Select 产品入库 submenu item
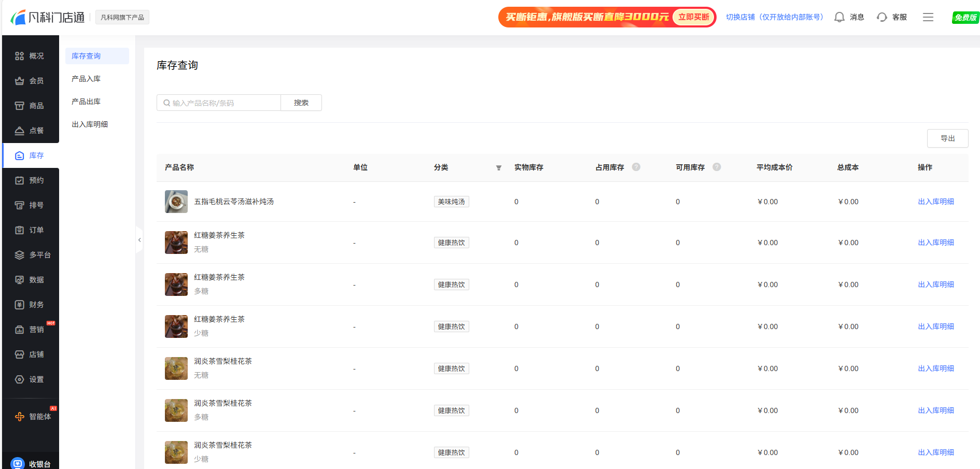 click(x=86, y=79)
